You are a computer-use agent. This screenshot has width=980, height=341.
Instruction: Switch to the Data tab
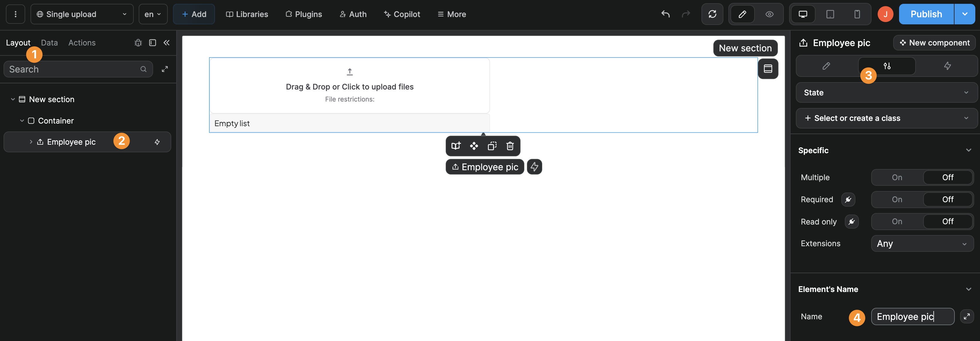click(49, 43)
